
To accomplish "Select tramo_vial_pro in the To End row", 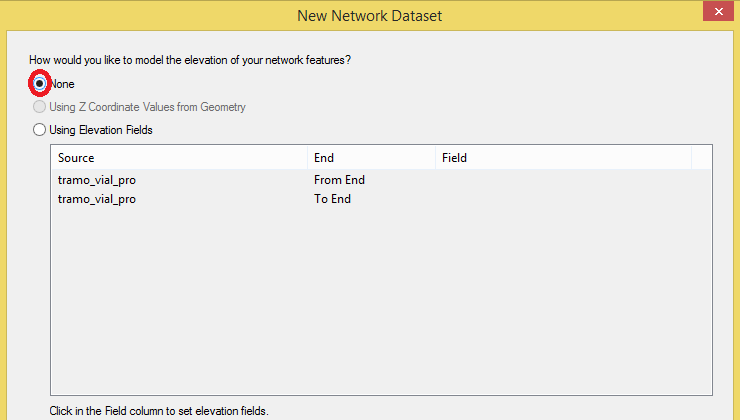I will point(97,199).
